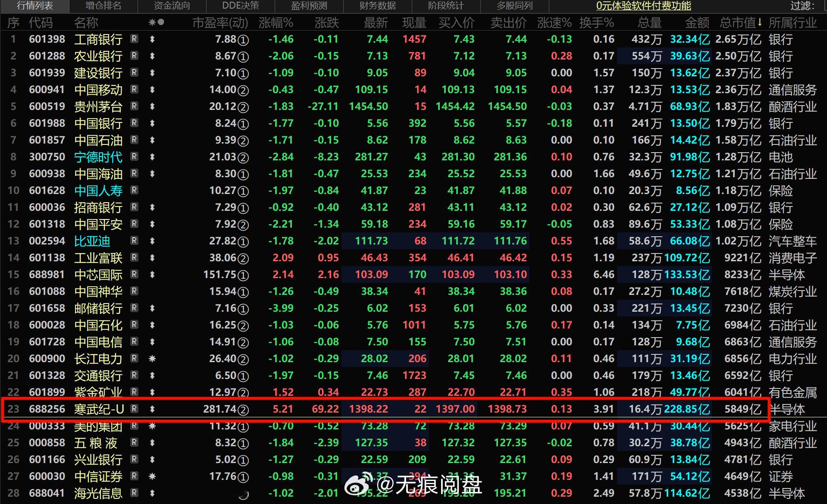Select stock name 比亚迪
The width and height of the screenshot is (827, 504).
click(92, 241)
